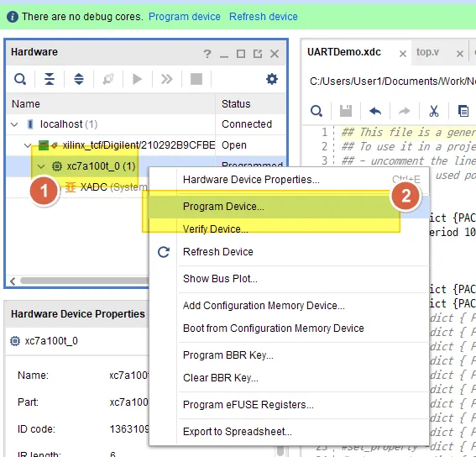Collapse the xc7a100t_0 device node
Screen dimensions: 476x457
point(40,166)
